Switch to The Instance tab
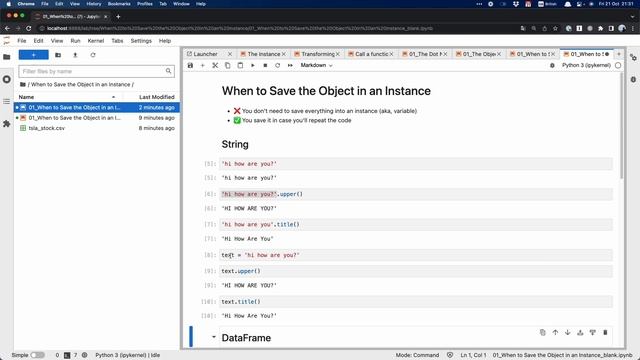The width and height of the screenshot is (640, 360). click(264, 54)
